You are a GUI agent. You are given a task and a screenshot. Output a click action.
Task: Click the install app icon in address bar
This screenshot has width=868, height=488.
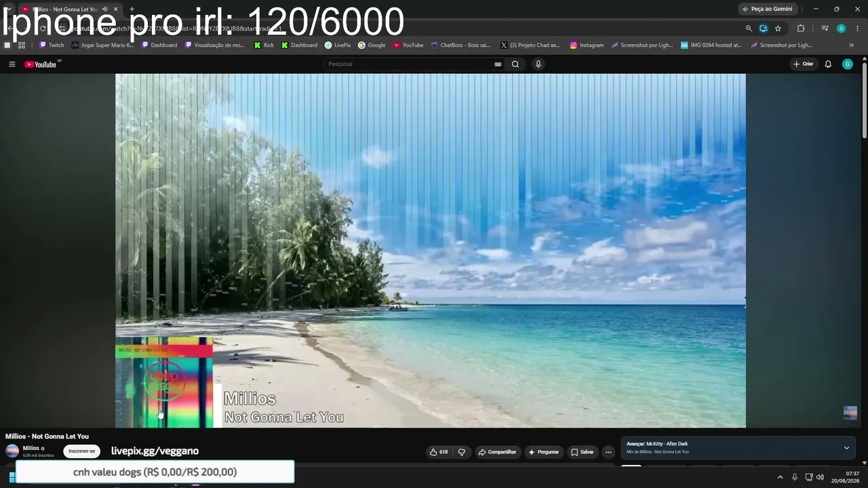(x=764, y=28)
